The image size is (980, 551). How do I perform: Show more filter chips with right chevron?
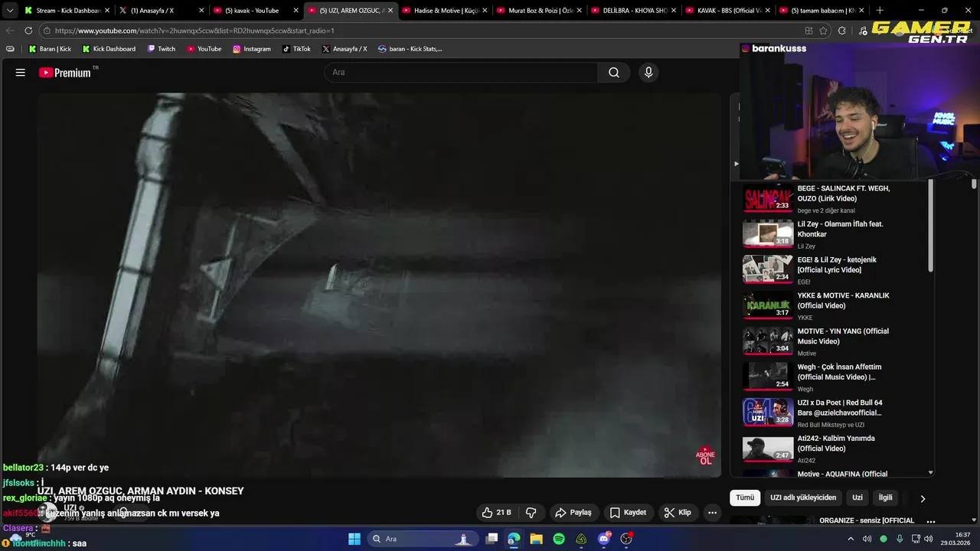coord(923,498)
